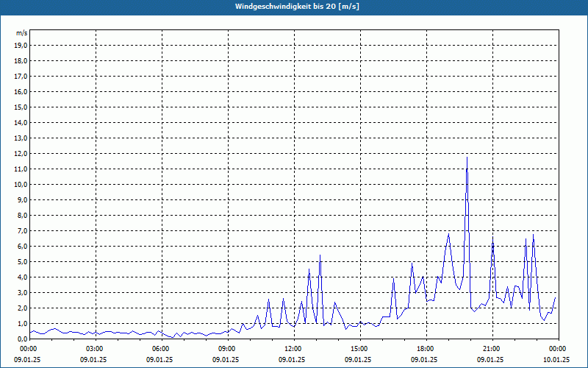588x368 pixels.
Task: Click the '09.01.25' date under 21:00
Action: (490, 359)
